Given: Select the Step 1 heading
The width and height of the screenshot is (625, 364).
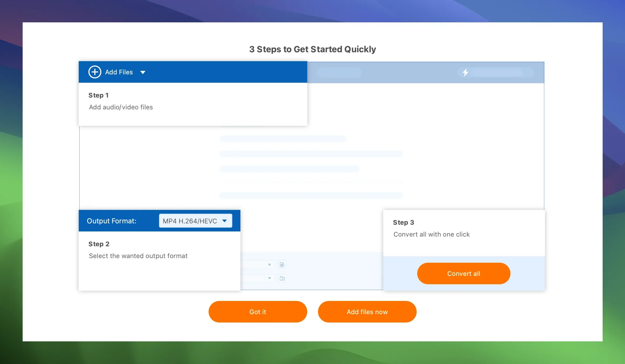Looking at the screenshot, I should pyautogui.click(x=98, y=95).
